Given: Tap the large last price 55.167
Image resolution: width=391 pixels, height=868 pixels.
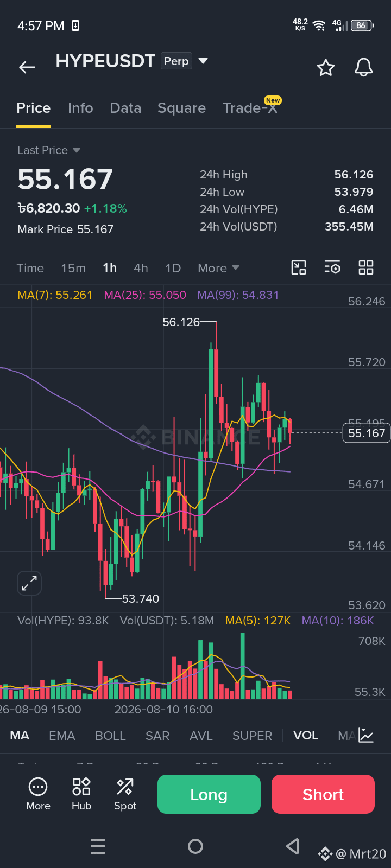Looking at the screenshot, I should click(x=65, y=179).
